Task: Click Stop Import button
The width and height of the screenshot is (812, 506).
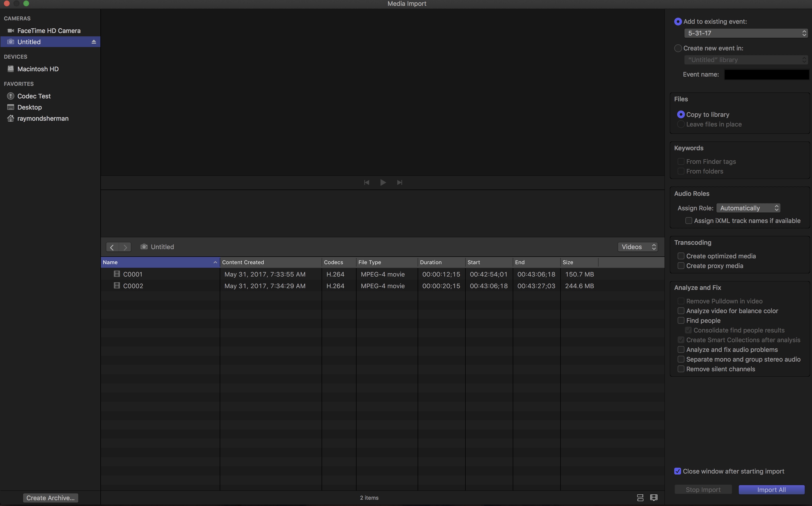Action: [x=703, y=490]
